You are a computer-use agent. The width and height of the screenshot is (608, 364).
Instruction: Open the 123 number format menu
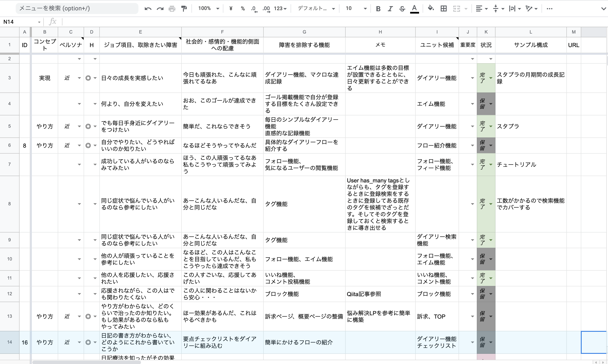280,8
